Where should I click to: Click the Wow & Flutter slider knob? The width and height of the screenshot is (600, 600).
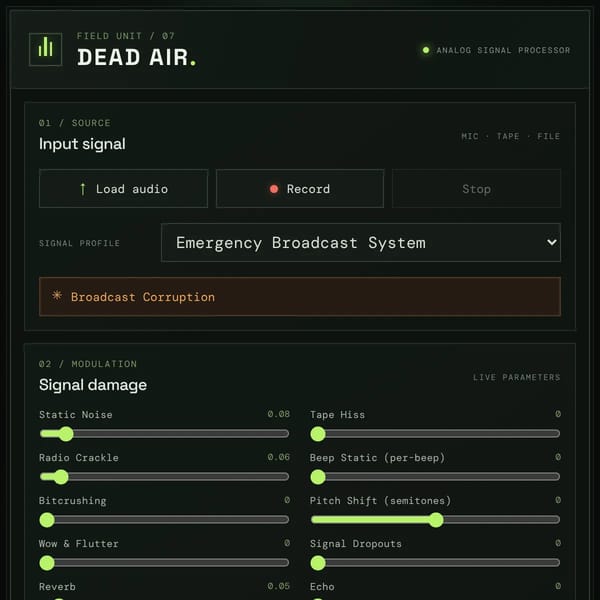(x=47, y=563)
